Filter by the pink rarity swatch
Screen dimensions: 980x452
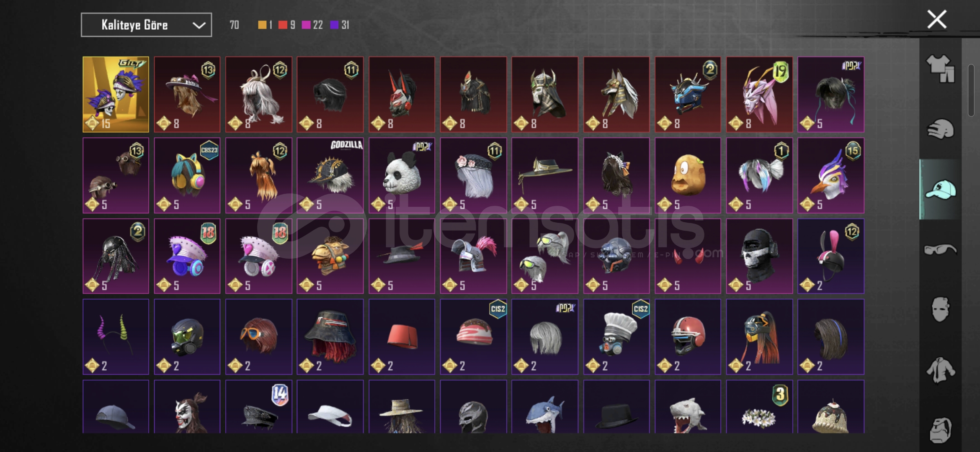tap(306, 25)
